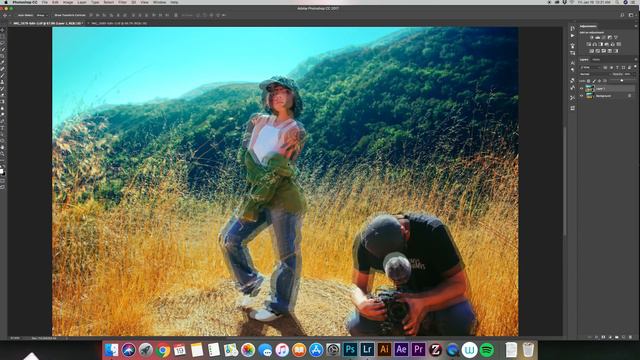The height and width of the screenshot is (360, 640).
Task: Open Spotify from the Dock
Action: [x=487, y=350]
